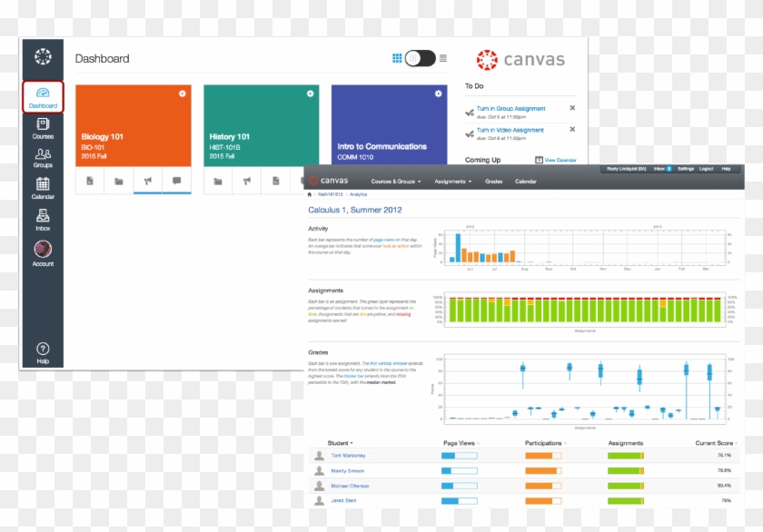Dismiss the Turn in Group Assignment item

[572, 108]
